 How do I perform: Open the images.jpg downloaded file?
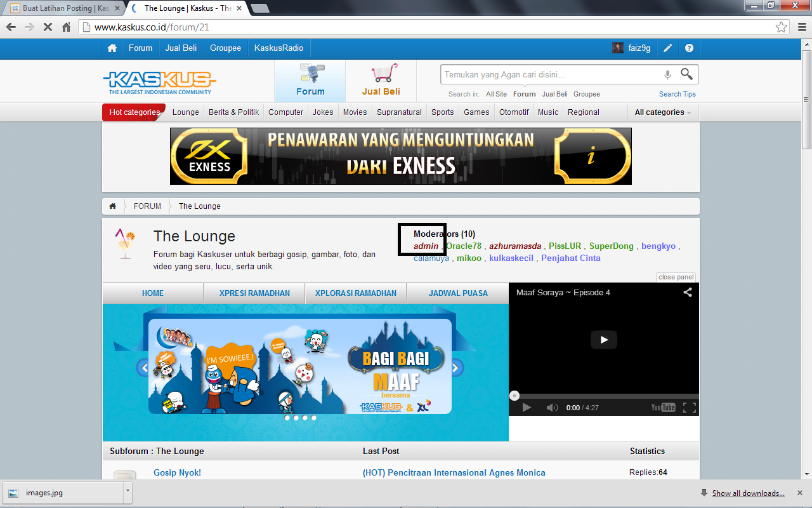click(x=63, y=493)
